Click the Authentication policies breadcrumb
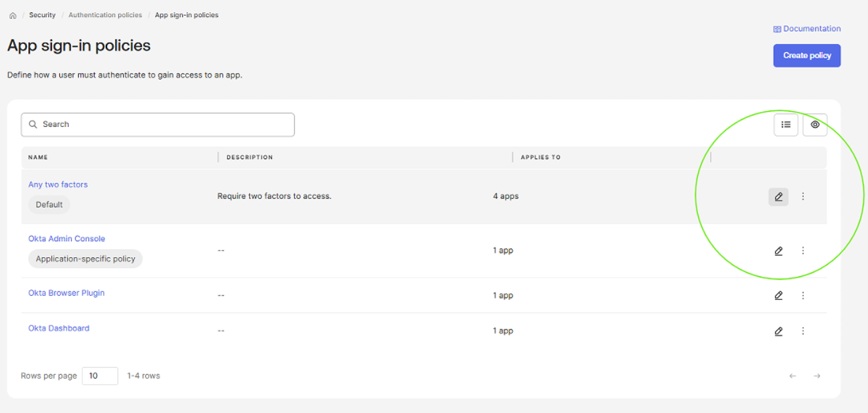This screenshot has width=868, height=413. [105, 15]
